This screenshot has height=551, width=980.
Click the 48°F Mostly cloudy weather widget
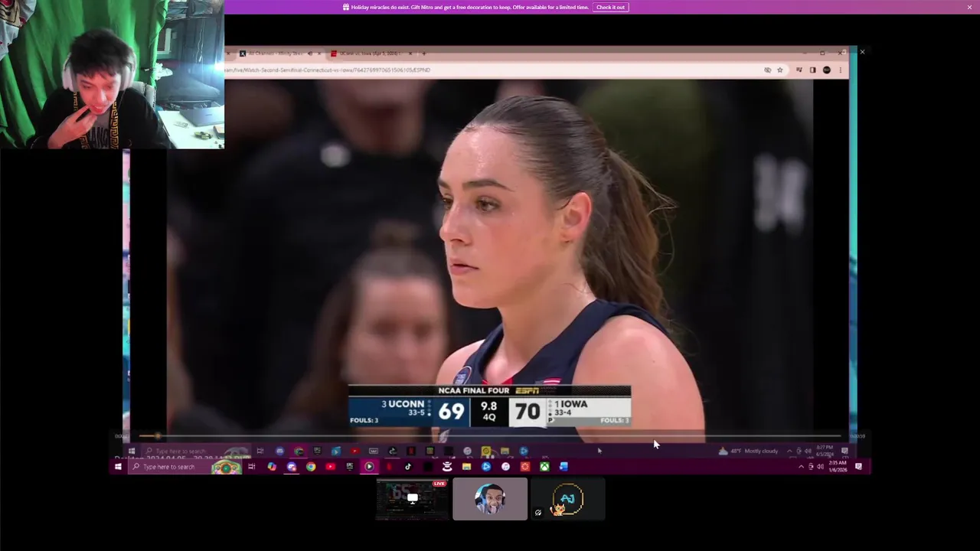(748, 451)
